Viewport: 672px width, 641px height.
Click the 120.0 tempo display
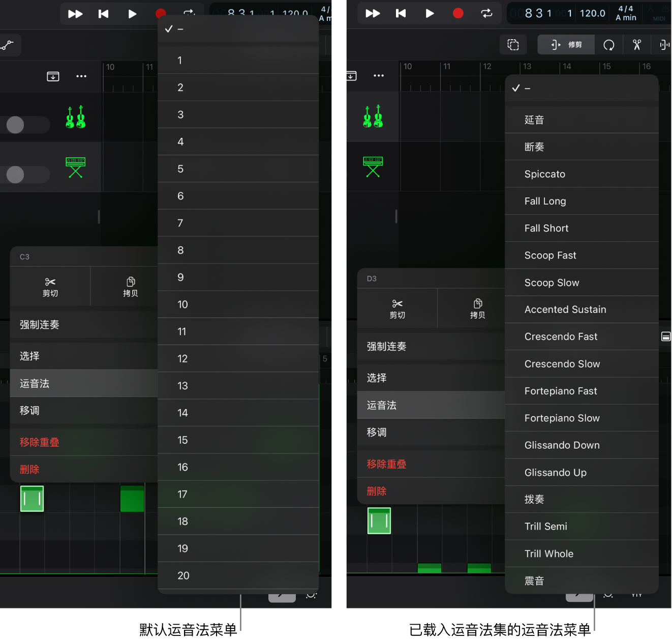[592, 14]
